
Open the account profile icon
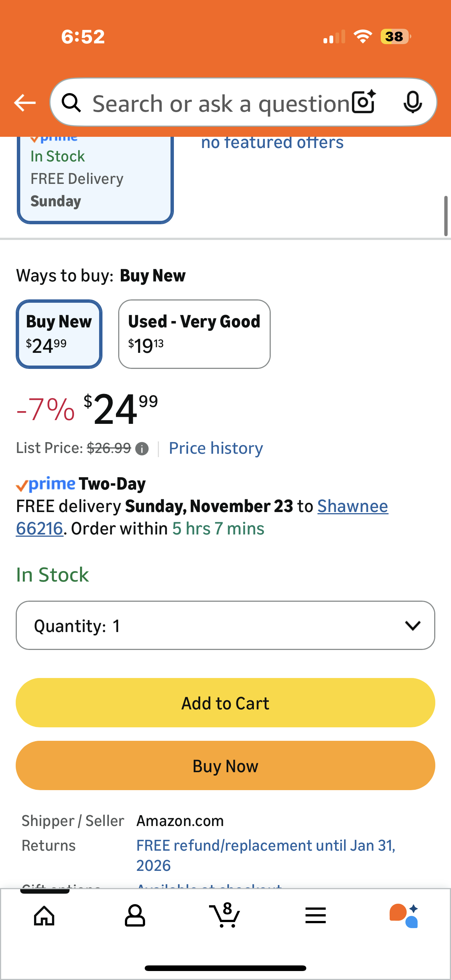[x=135, y=915]
